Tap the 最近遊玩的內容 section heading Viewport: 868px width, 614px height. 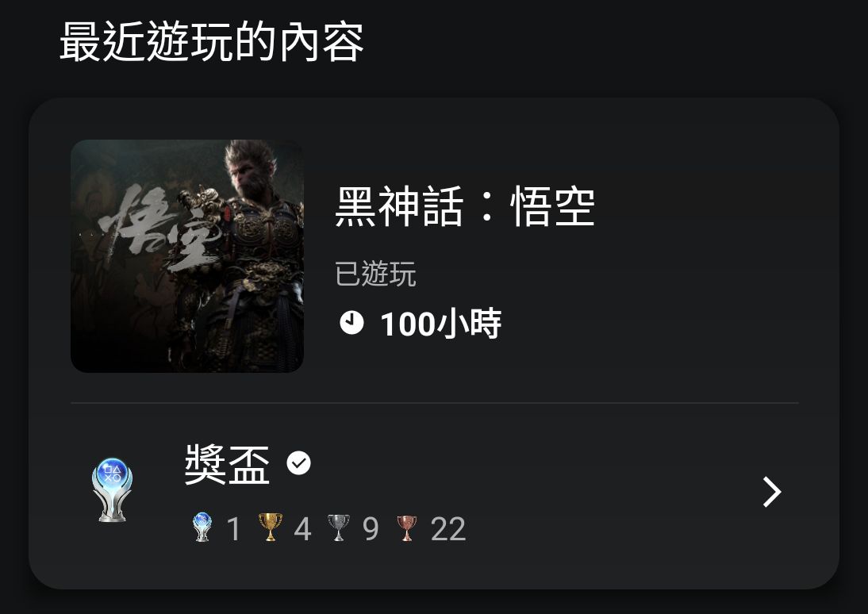coord(212,42)
